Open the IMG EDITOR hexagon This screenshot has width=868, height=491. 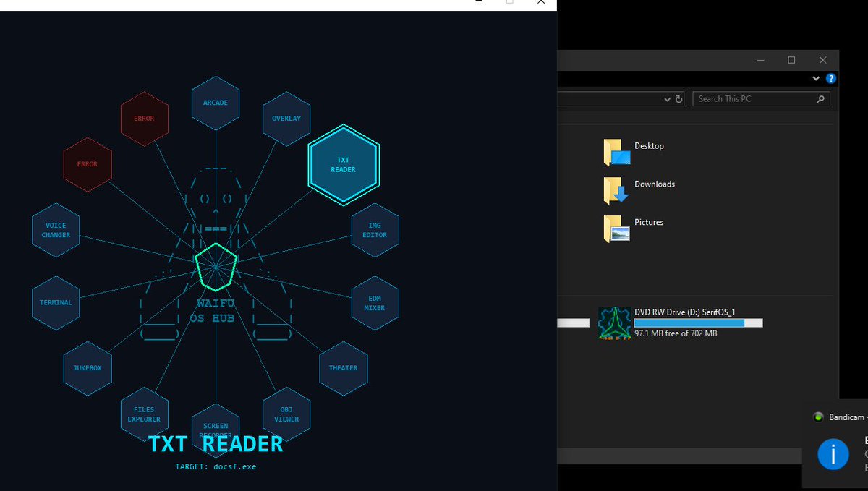(x=375, y=230)
